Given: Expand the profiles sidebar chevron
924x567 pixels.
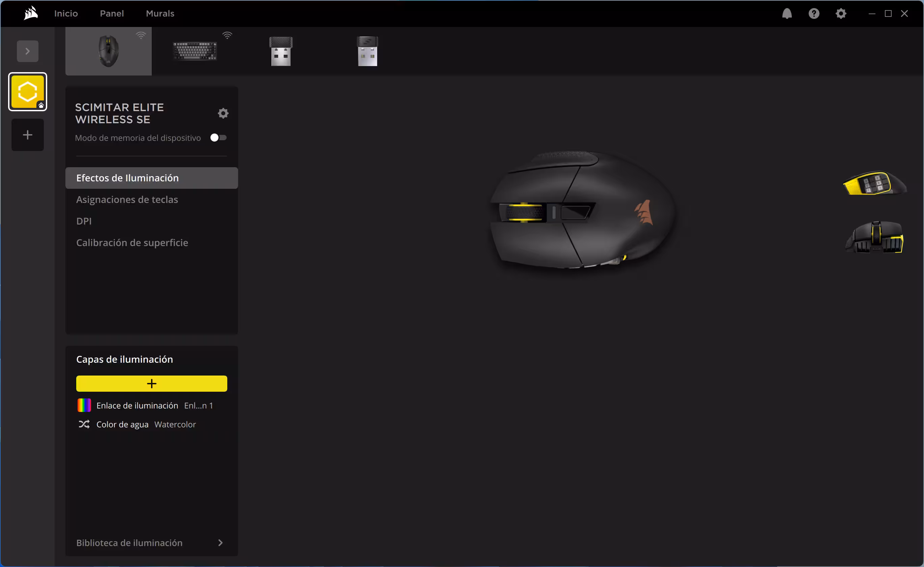Looking at the screenshot, I should pos(27,51).
